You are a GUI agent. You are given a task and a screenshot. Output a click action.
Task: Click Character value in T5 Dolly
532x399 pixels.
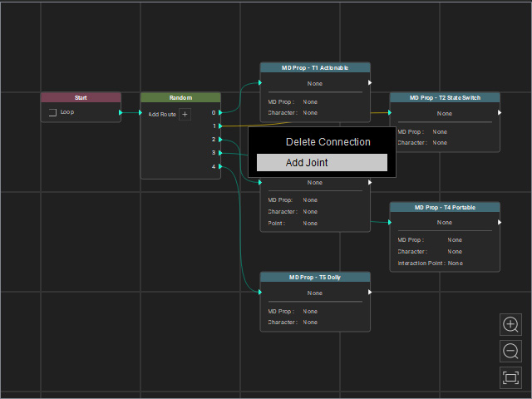(x=310, y=322)
